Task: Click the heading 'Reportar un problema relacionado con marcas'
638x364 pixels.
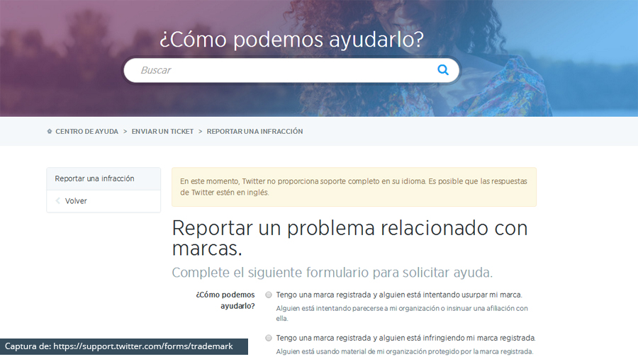Action: (350, 238)
